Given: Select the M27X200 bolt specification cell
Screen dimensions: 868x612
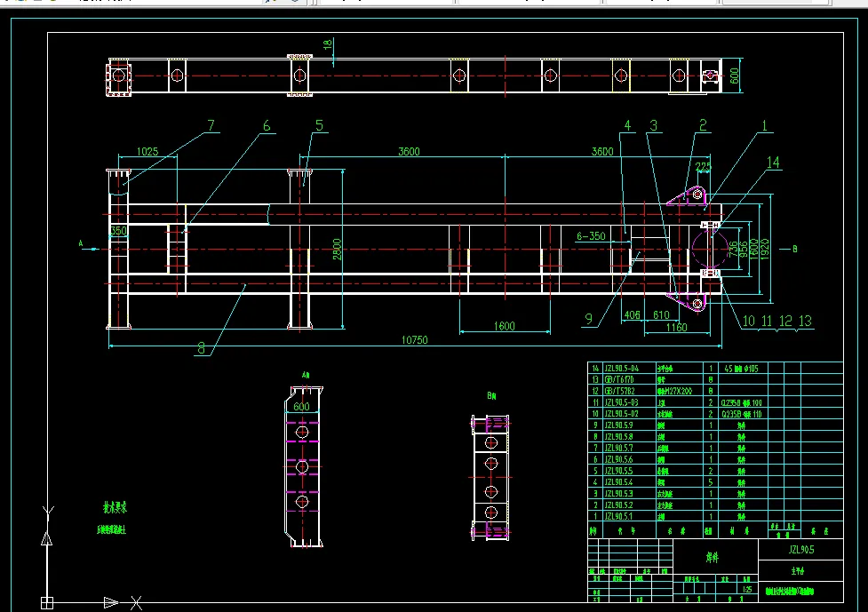Looking at the screenshot, I should point(675,391).
